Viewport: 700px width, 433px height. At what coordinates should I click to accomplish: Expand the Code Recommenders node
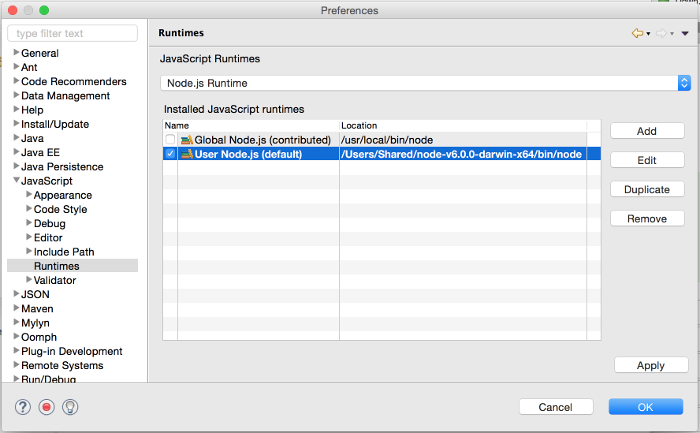tap(16, 81)
